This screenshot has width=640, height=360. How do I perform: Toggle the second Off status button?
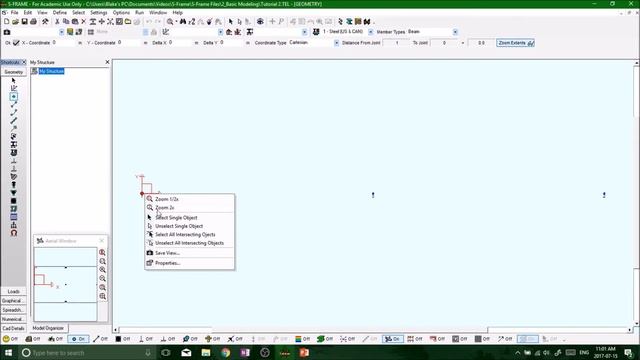tap(33, 339)
